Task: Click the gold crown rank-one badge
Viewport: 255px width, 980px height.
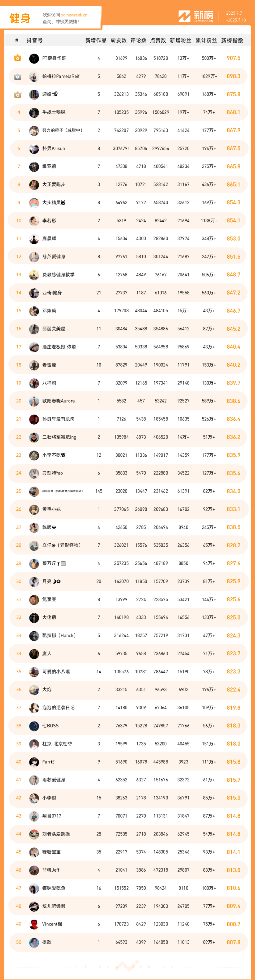Action: (x=17, y=58)
